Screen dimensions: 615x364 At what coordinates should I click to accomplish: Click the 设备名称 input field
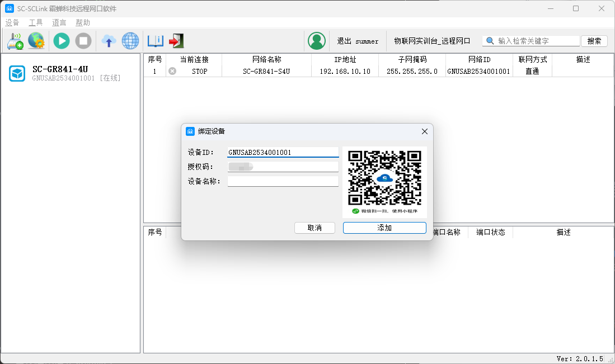[283, 181]
